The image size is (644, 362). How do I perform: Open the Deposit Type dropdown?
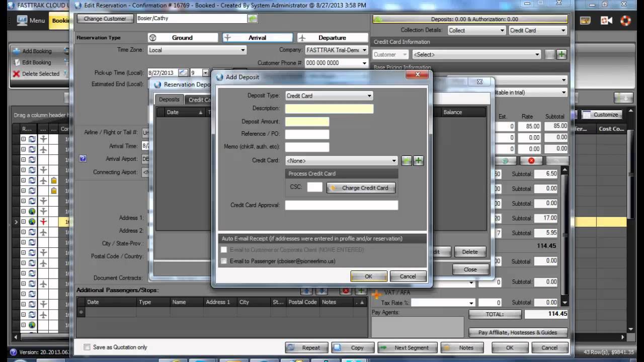(x=329, y=96)
